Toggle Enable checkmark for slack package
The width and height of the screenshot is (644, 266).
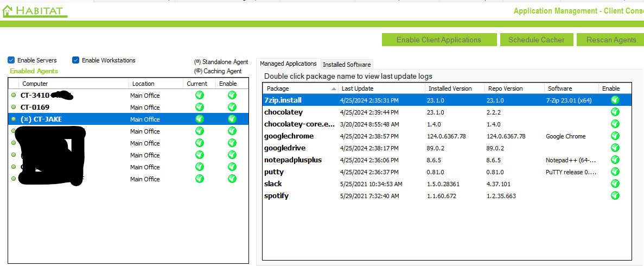click(x=615, y=183)
